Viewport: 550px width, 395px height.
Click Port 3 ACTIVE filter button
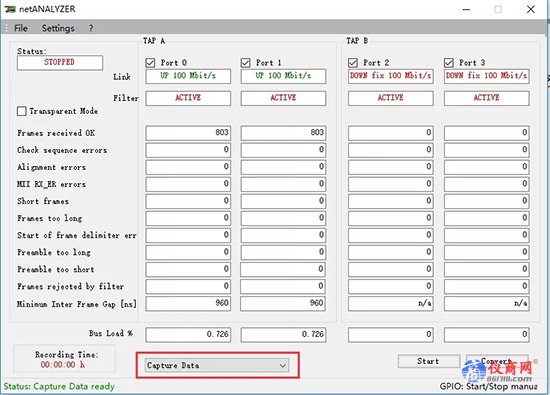pyautogui.click(x=487, y=98)
